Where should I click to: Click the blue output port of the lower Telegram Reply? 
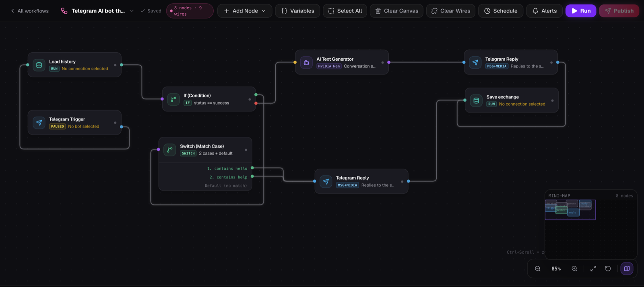(409, 181)
